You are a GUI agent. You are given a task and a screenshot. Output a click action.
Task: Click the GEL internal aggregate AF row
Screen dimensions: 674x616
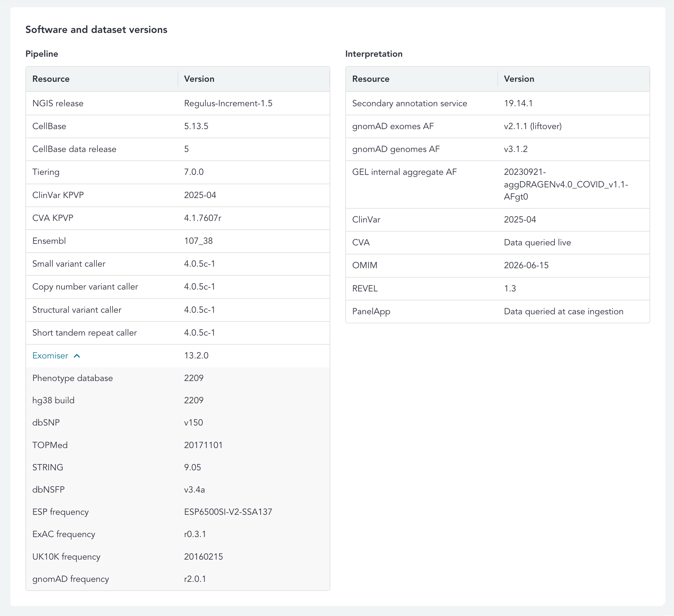(498, 185)
